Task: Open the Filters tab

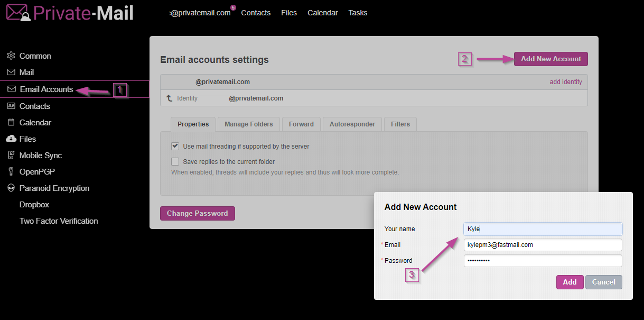Action: (400, 124)
